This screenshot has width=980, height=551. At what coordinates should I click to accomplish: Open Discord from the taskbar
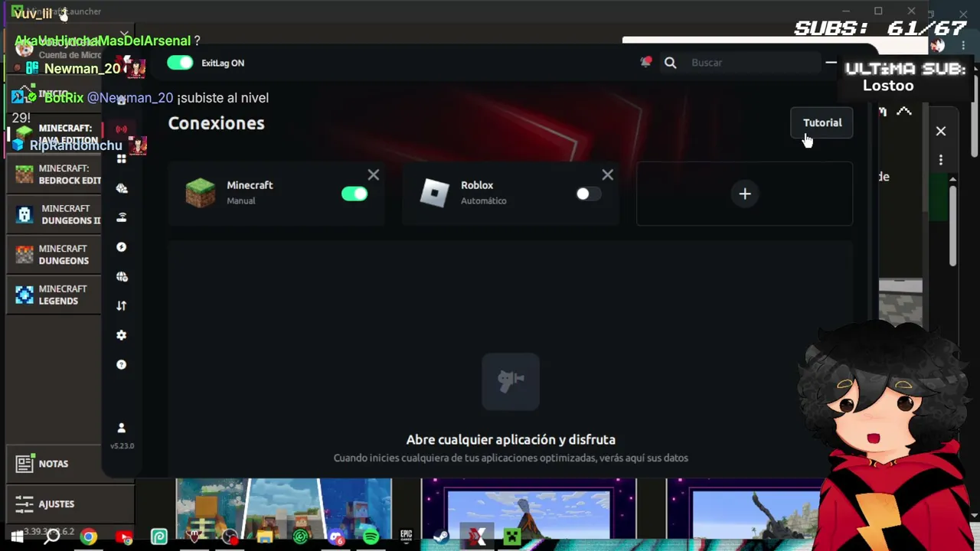[335, 537]
